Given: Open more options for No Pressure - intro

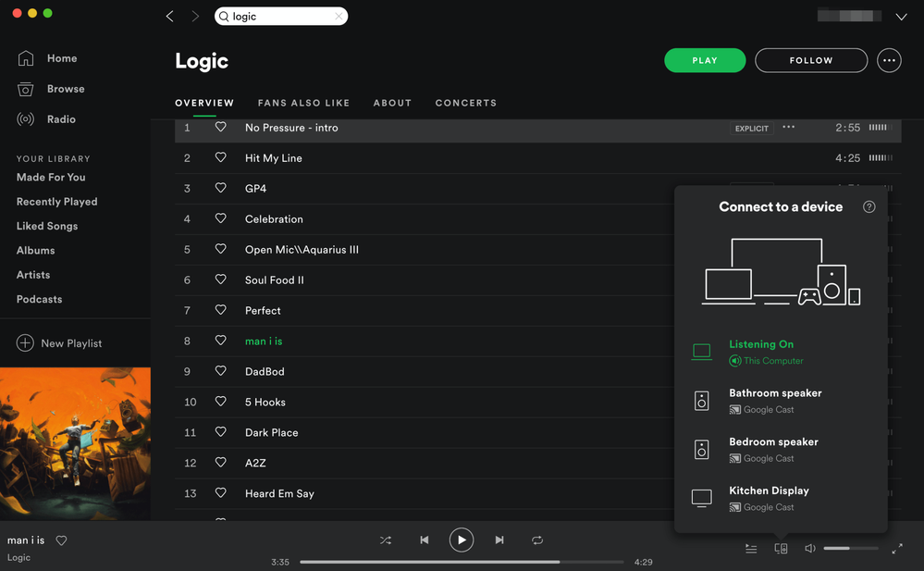Looking at the screenshot, I should [788, 127].
